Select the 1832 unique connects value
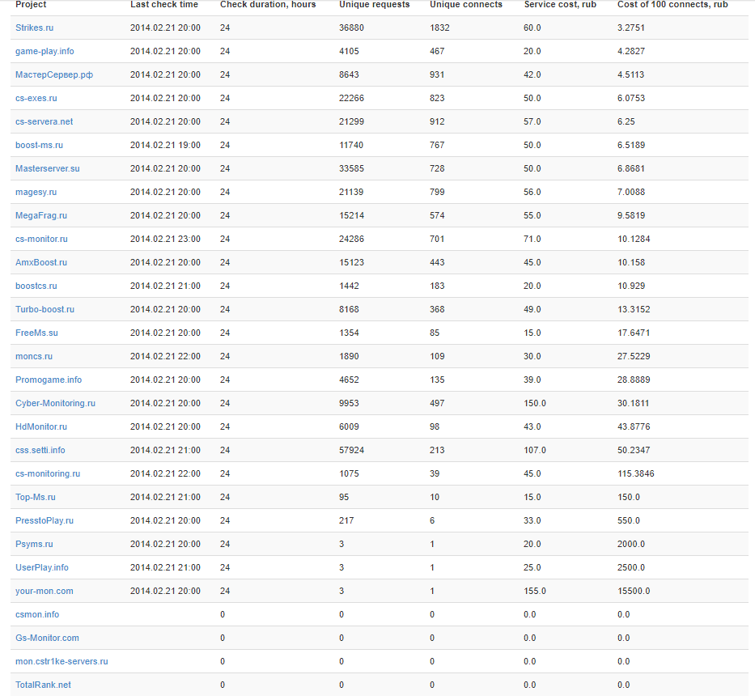 coord(439,28)
